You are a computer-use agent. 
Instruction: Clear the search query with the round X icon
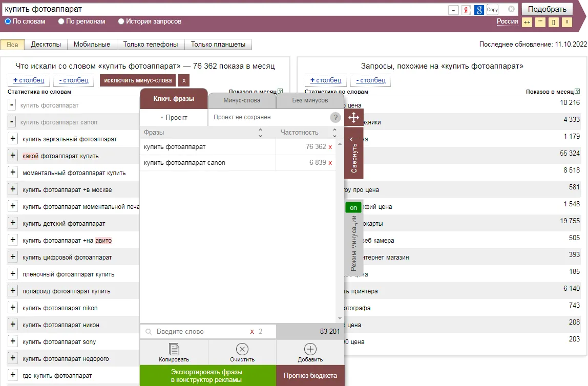point(511,9)
